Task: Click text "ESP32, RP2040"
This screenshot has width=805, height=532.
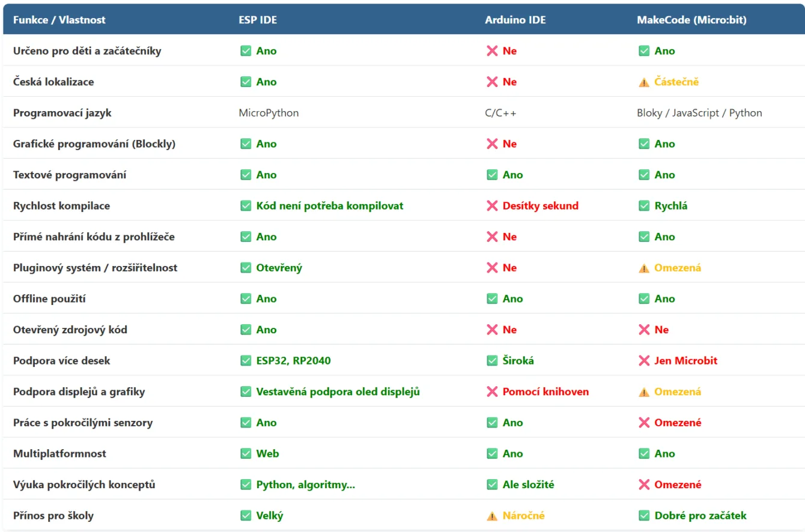Action: pyautogui.click(x=293, y=361)
